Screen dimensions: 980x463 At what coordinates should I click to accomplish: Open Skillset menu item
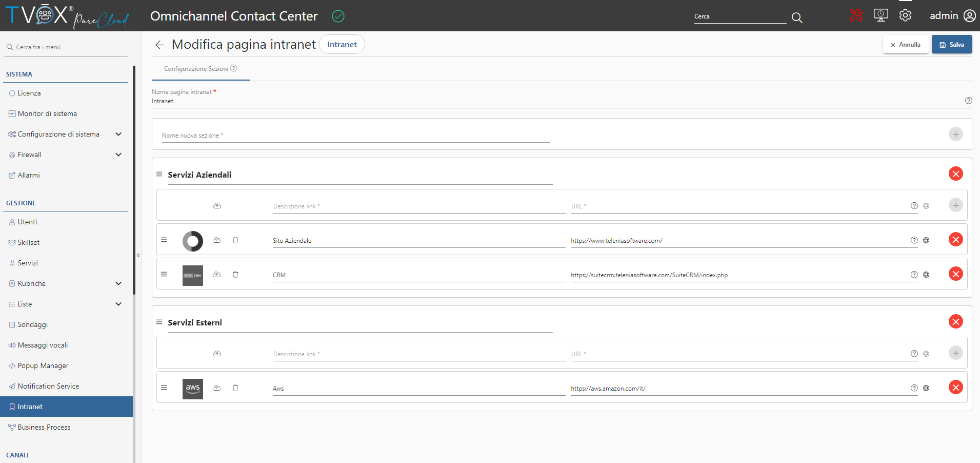[66, 242]
